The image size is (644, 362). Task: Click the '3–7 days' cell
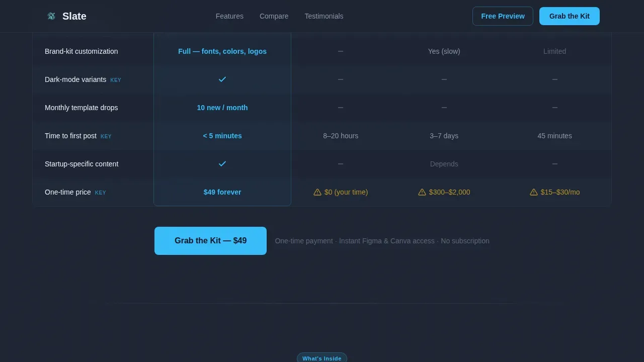point(444,136)
